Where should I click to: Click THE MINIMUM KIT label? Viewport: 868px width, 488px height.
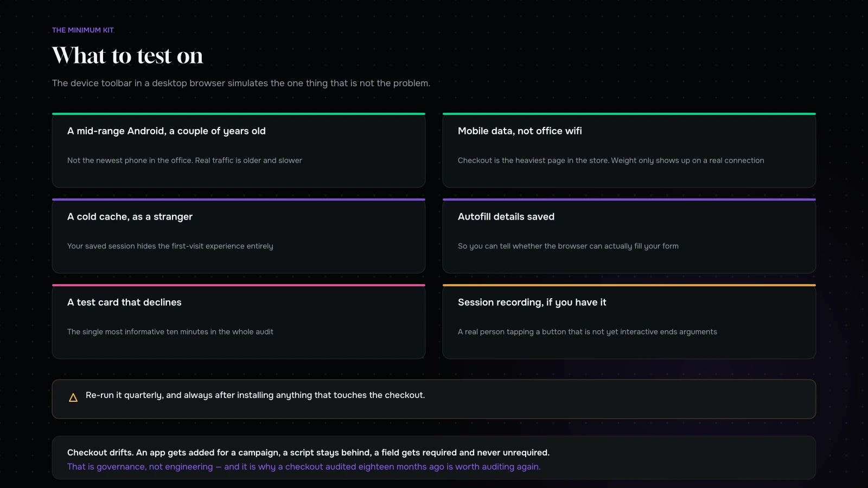[x=83, y=30]
